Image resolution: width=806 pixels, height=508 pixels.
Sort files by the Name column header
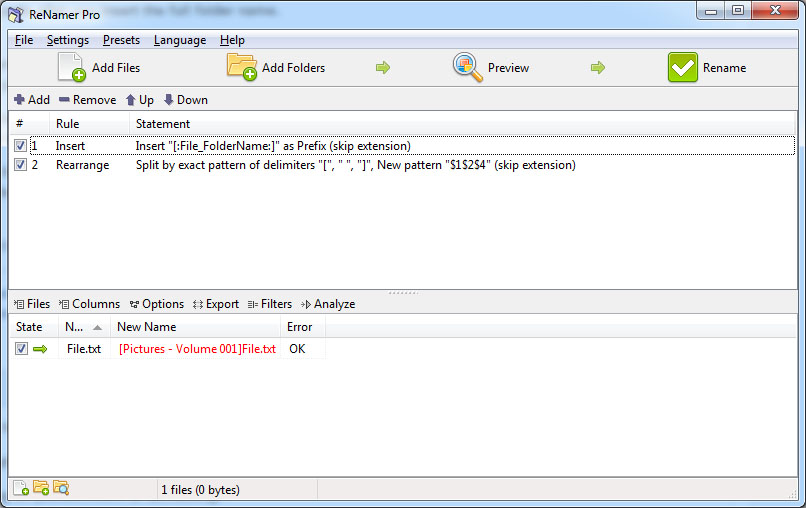pos(84,327)
